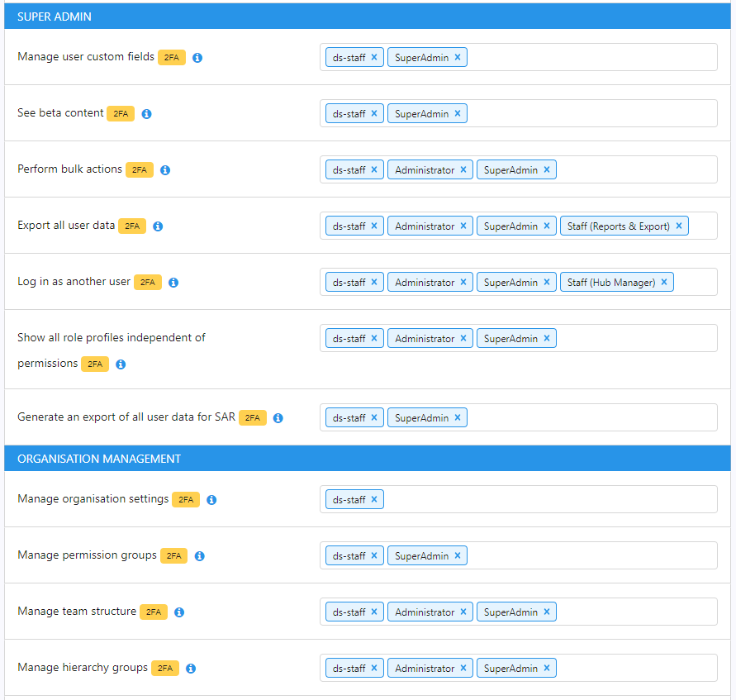Viewport: 736px width, 700px height.
Task: Click info icon next to Manage organisation settings
Action: (x=211, y=499)
